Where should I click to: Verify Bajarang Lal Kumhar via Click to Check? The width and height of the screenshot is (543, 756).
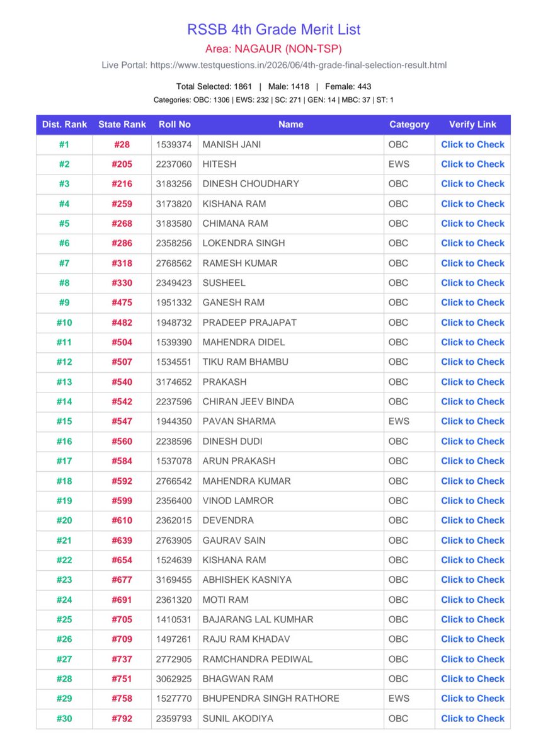[472, 619]
